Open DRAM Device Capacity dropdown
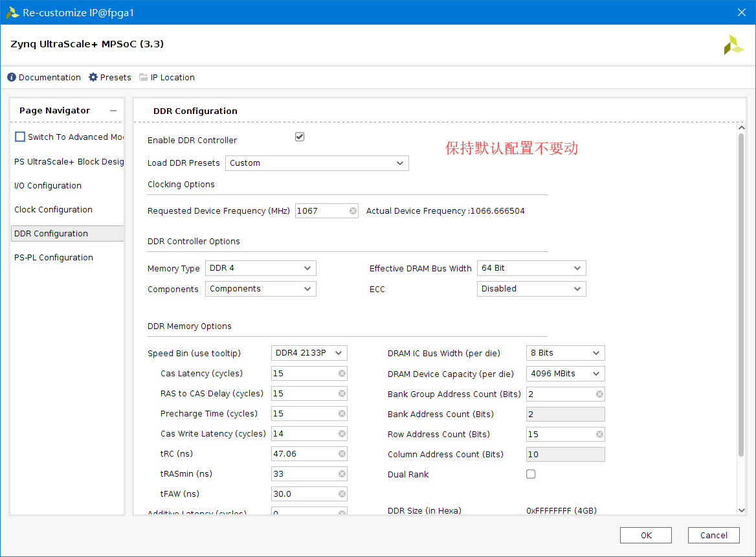Image resolution: width=756 pixels, height=557 pixels. pyautogui.click(x=565, y=374)
